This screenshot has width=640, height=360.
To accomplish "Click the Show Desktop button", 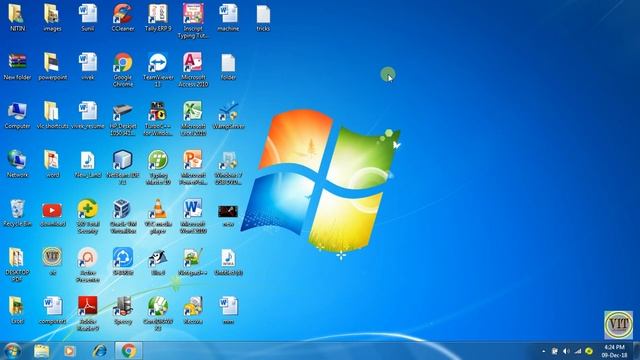I will pos(636,351).
